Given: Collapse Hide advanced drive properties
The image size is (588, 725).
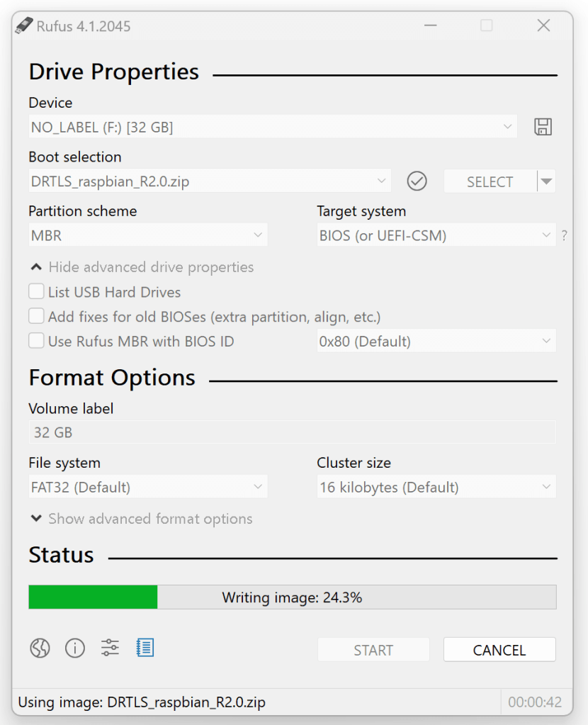Looking at the screenshot, I should 142,267.
